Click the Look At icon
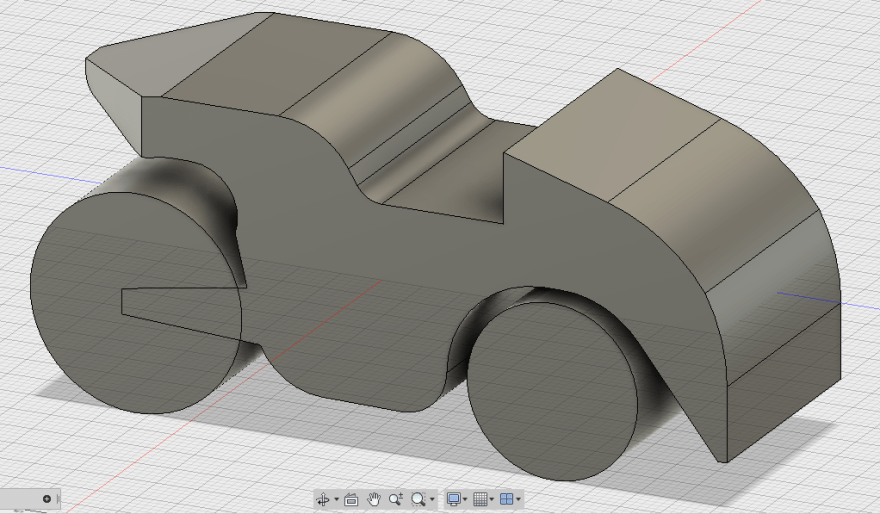The image size is (880, 514). click(x=351, y=498)
